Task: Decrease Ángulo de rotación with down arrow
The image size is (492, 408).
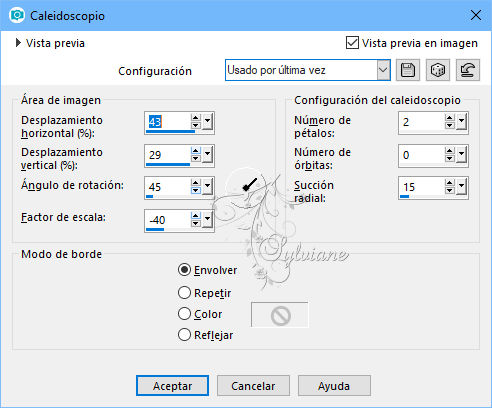Action: [x=196, y=190]
